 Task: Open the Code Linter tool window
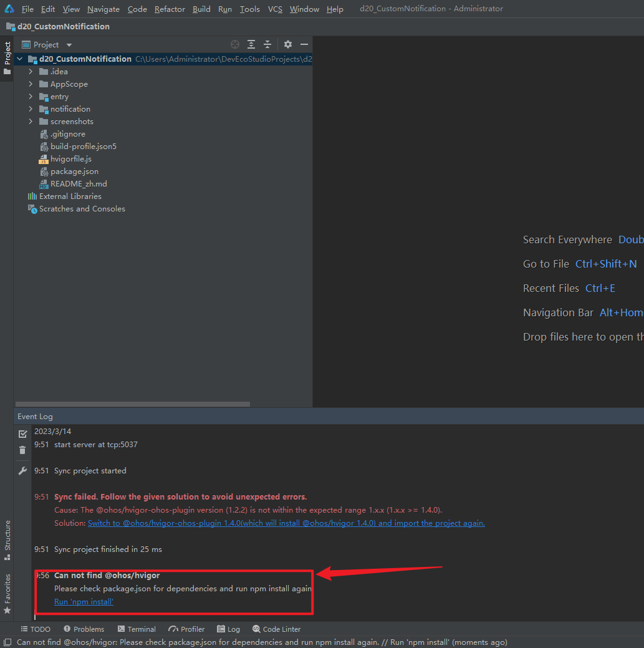pos(276,629)
